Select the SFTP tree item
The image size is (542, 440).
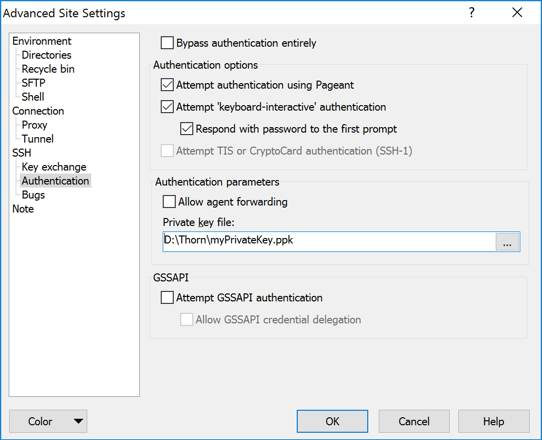(x=33, y=83)
